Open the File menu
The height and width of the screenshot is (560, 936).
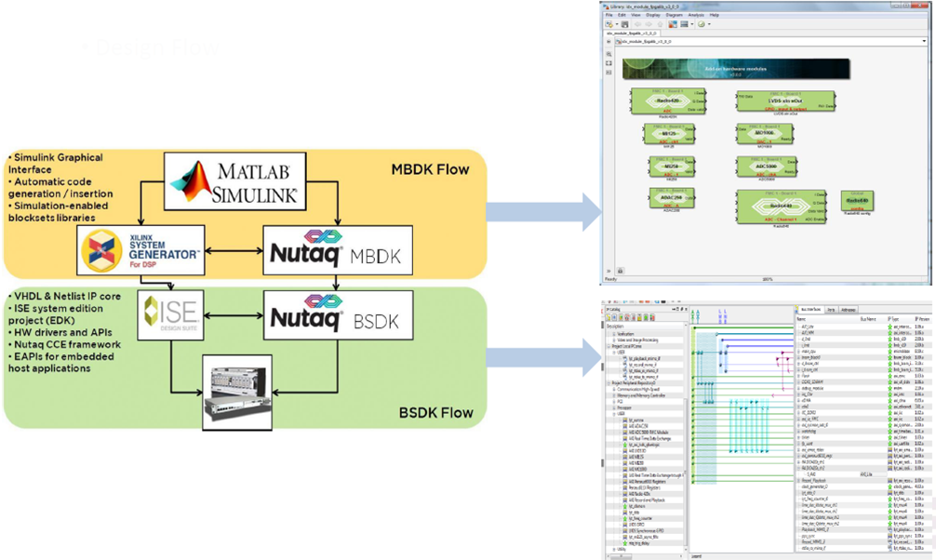coord(608,15)
